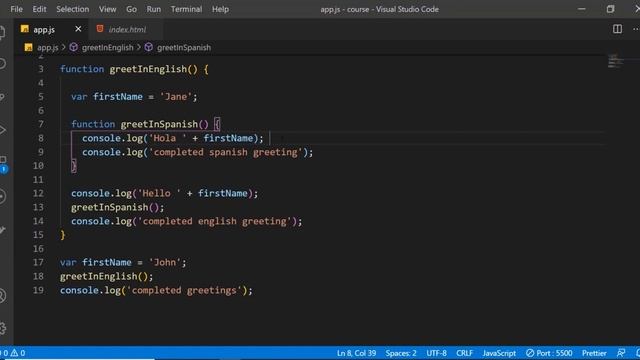Open the errors and warnings status item
The image size is (640, 360).
[14, 353]
